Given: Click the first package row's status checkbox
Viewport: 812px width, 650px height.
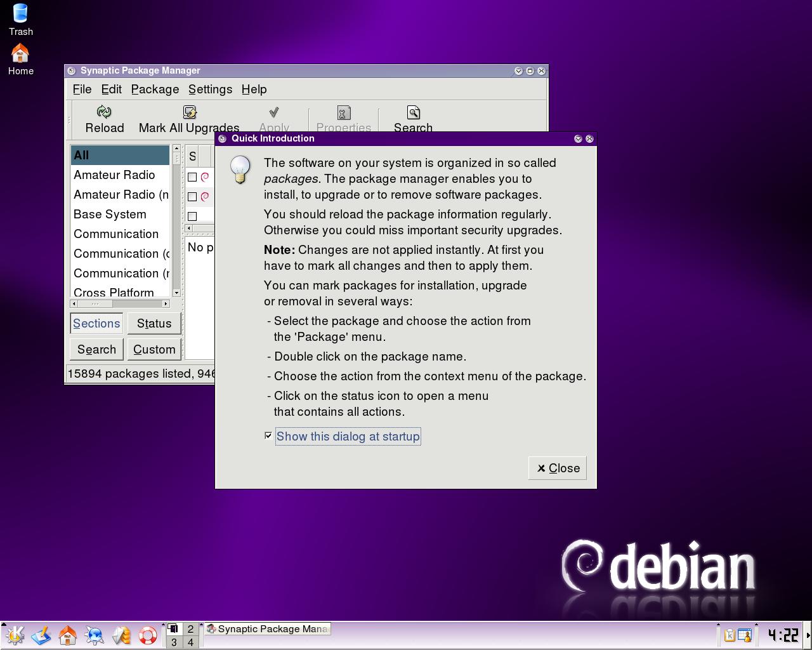Looking at the screenshot, I should (x=192, y=177).
